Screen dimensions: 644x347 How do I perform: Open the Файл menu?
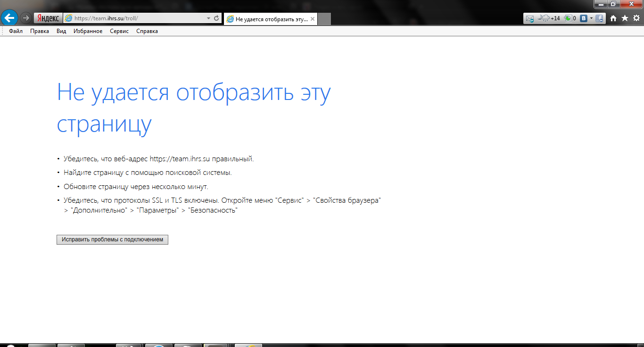point(16,31)
